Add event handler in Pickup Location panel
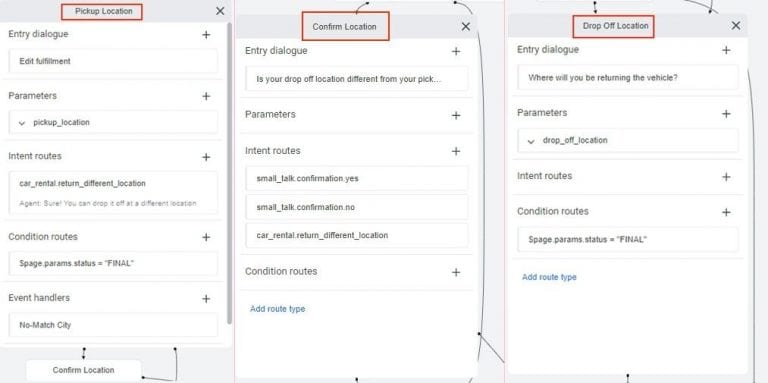 pyautogui.click(x=206, y=299)
